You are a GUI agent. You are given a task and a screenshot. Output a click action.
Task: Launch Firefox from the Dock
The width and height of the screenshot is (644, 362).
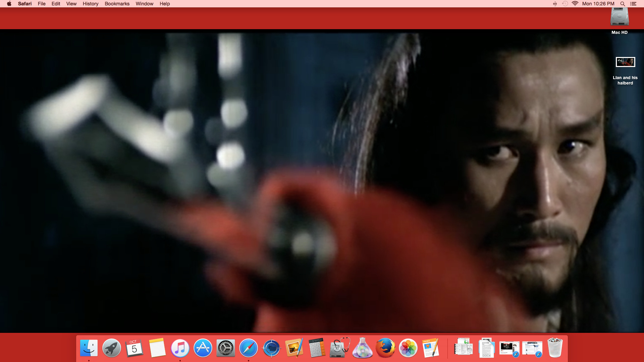tap(385, 348)
